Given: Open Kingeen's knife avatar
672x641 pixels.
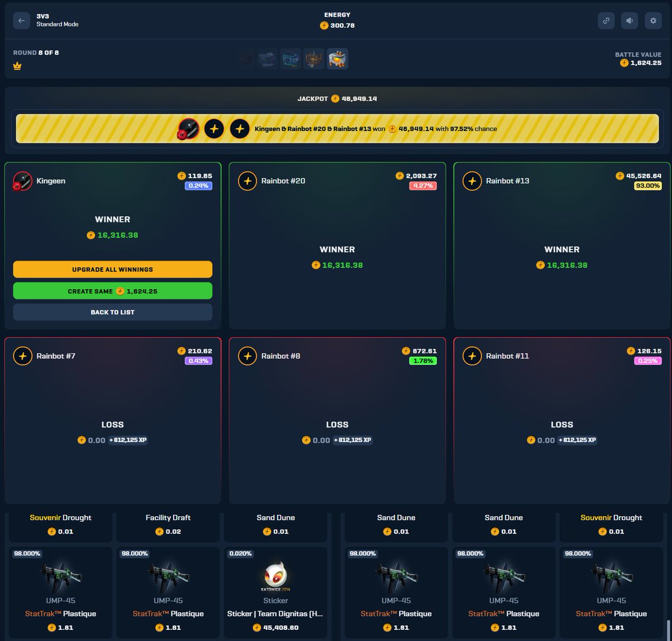Looking at the screenshot, I should [x=22, y=180].
